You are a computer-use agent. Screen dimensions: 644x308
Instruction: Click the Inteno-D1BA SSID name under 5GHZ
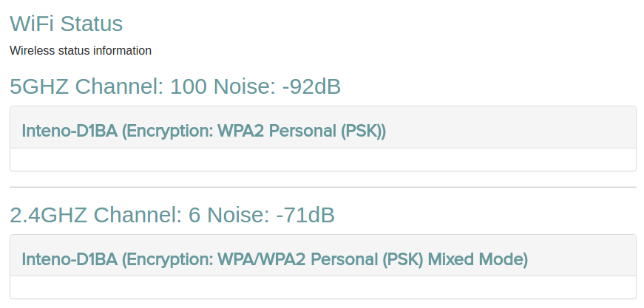click(x=69, y=131)
